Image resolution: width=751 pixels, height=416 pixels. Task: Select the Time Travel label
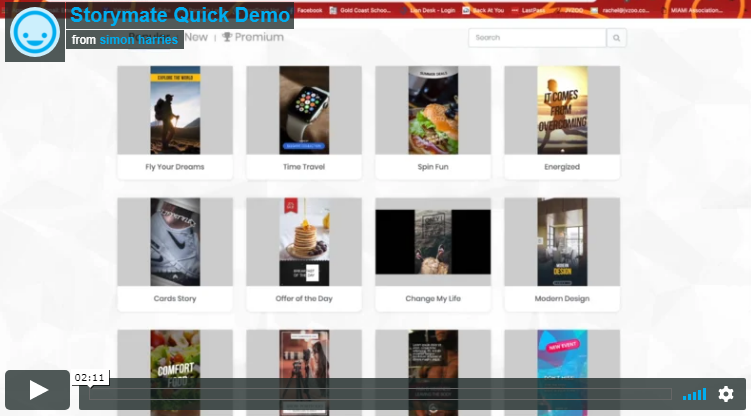[304, 167]
